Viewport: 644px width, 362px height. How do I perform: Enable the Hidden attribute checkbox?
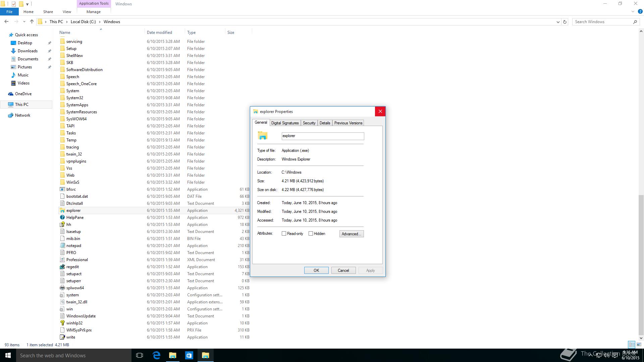click(x=311, y=234)
